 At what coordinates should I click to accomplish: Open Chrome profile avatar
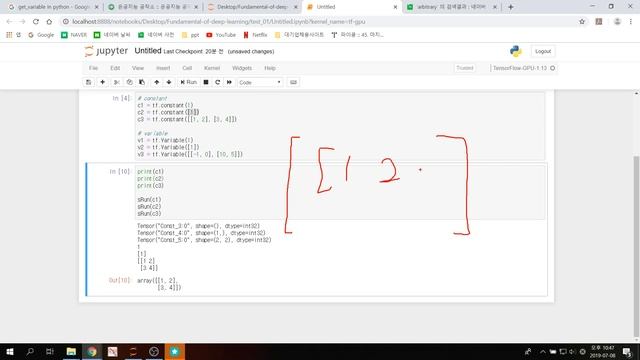click(617, 22)
